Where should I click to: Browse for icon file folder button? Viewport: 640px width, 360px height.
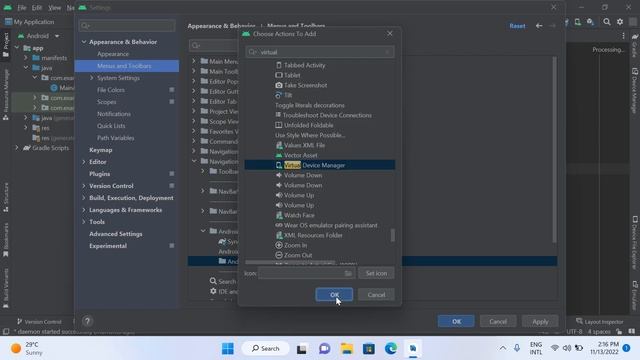coord(348,273)
